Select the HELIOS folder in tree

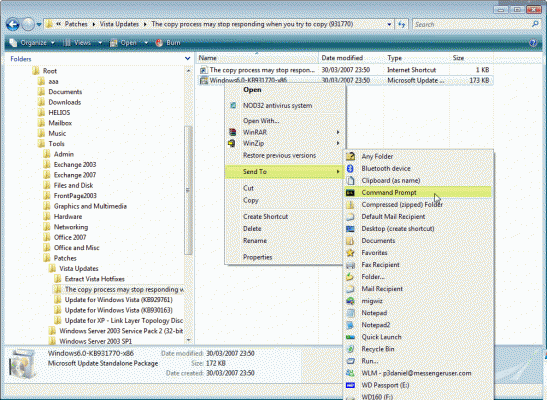59,113
